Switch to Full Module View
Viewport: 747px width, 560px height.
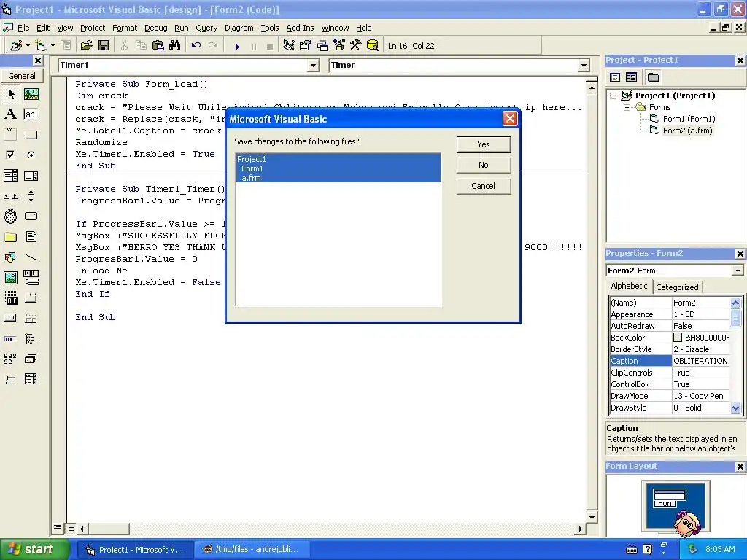(70, 528)
